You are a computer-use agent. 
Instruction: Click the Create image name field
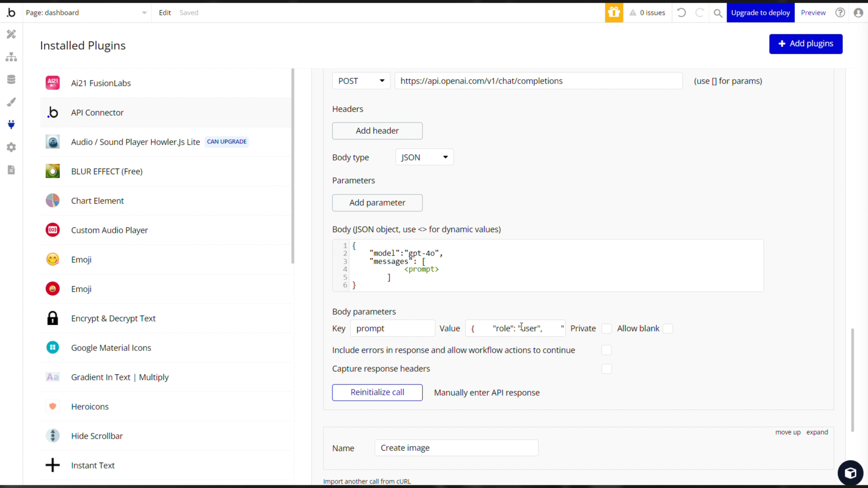pos(456,448)
